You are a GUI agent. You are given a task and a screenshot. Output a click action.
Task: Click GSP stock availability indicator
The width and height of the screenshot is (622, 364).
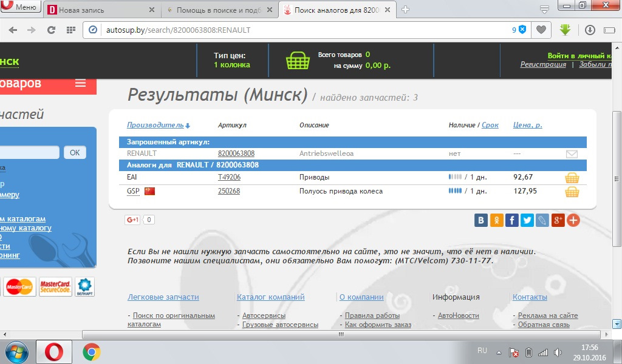click(454, 191)
